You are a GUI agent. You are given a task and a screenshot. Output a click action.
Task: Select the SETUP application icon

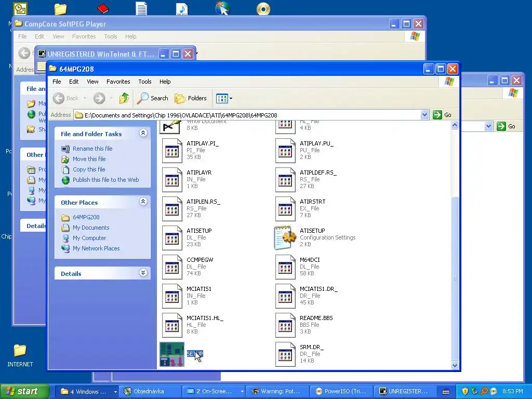point(172,354)
